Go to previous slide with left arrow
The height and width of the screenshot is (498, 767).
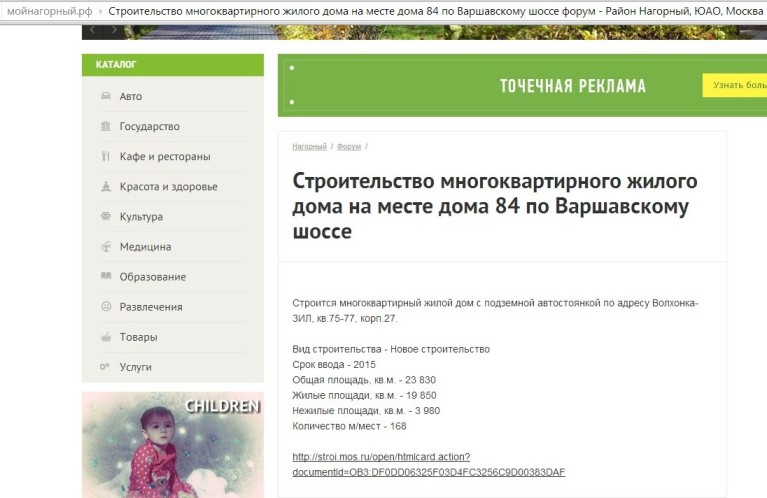94,30
